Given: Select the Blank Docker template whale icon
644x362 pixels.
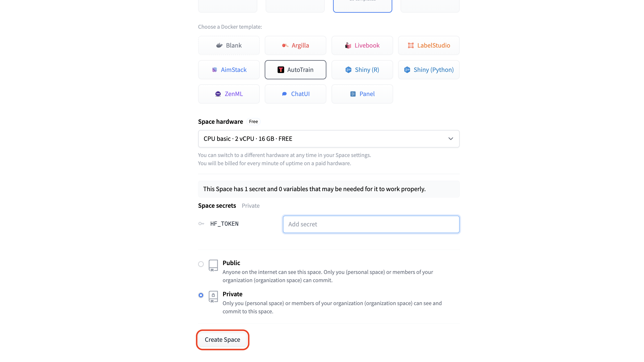Looking at the screenshot, I should click(219, 45).
